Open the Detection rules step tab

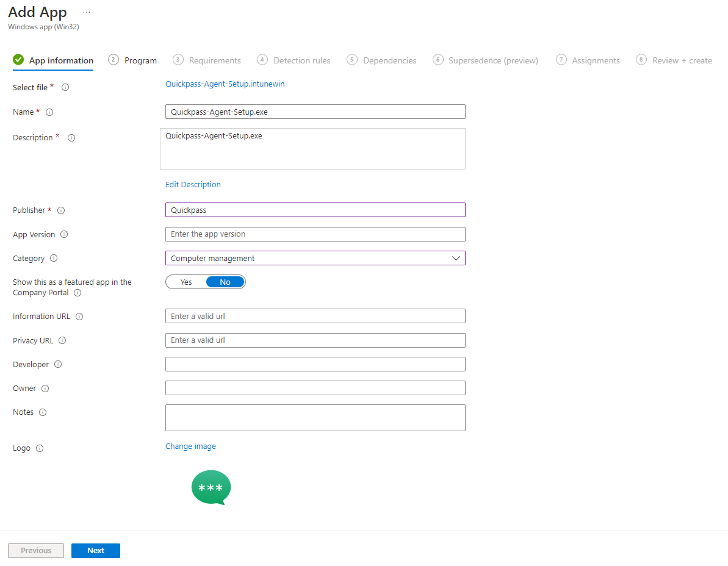[294, 60]
